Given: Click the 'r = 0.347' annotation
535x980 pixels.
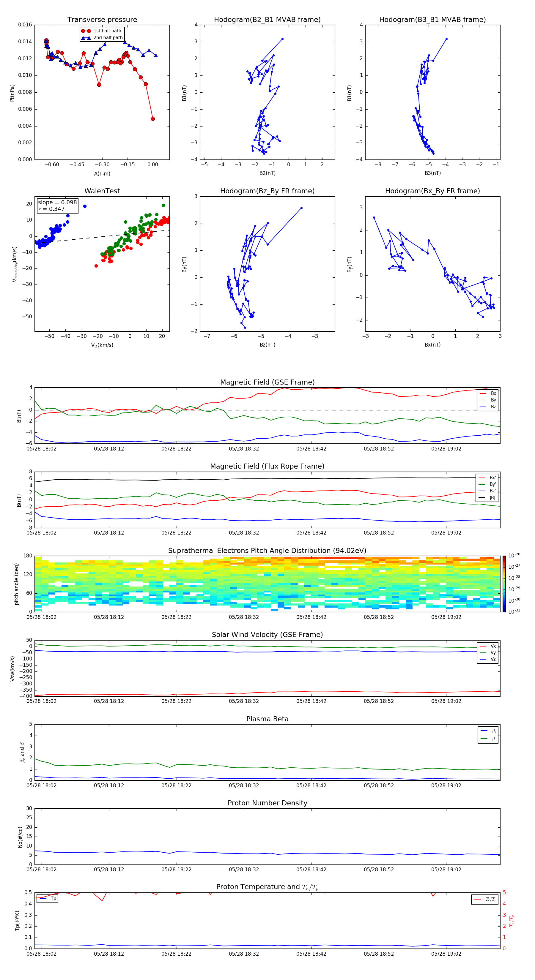Looking at the screenshot, I should (x=51, y=209).
